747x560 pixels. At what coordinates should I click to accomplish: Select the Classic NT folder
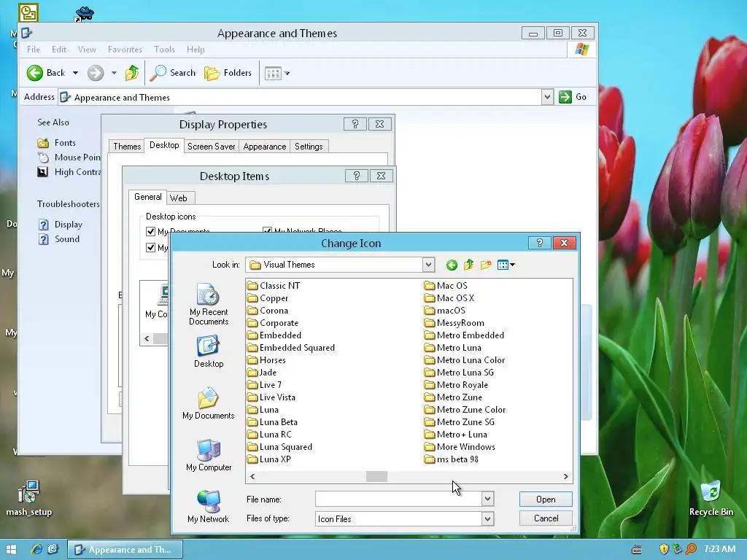274,286
